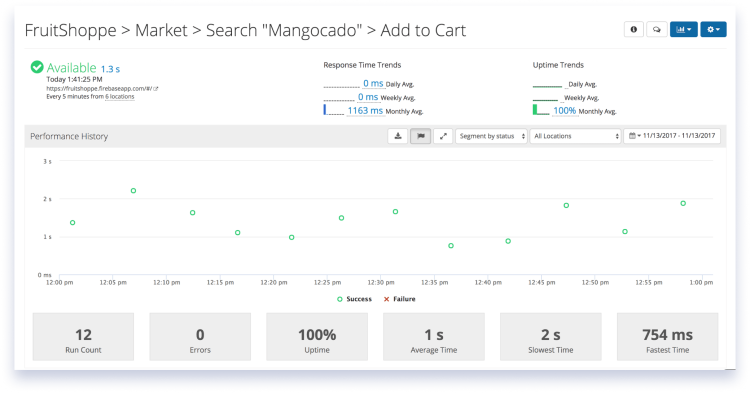
Task: Select the last data point before 1:00 pm
Action: pyautogui.click(x=683, y=204)
